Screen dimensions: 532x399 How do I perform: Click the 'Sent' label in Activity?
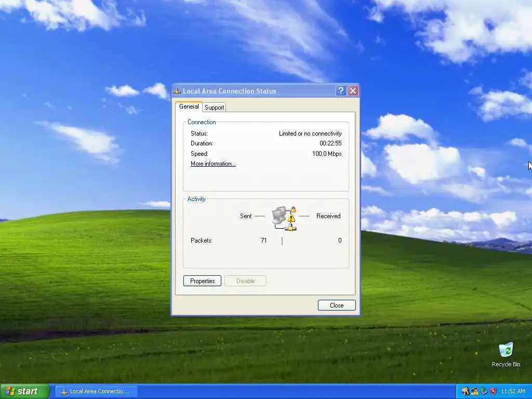click(x=246, y=216)
